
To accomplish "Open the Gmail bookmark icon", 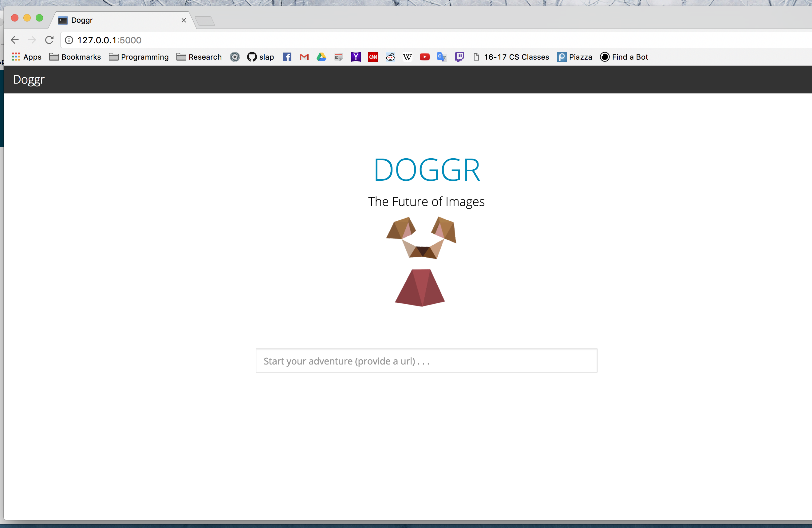I will [x=304, y=57].
